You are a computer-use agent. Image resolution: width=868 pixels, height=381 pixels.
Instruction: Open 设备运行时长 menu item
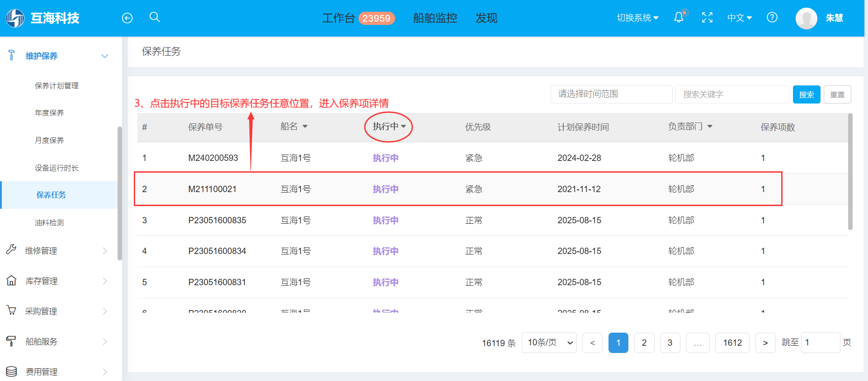(57, 168)
